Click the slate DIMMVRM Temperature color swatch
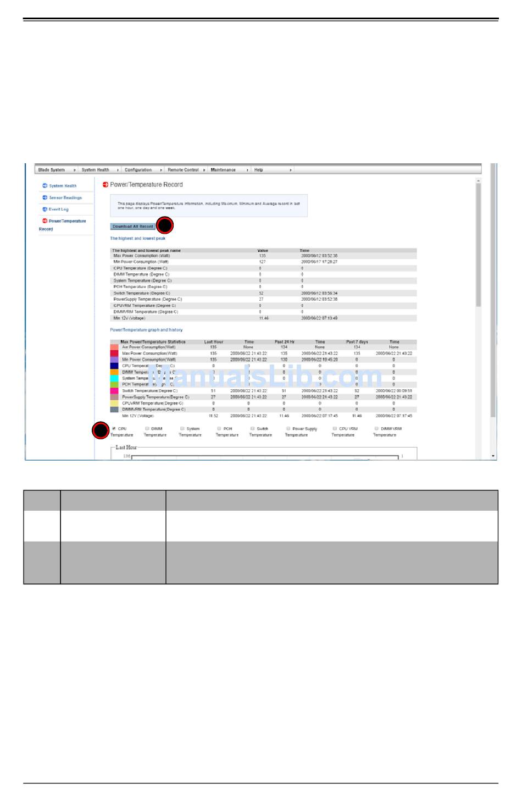Image resolution: width=522 pixels, height=812 pixels. coord(114,410)
